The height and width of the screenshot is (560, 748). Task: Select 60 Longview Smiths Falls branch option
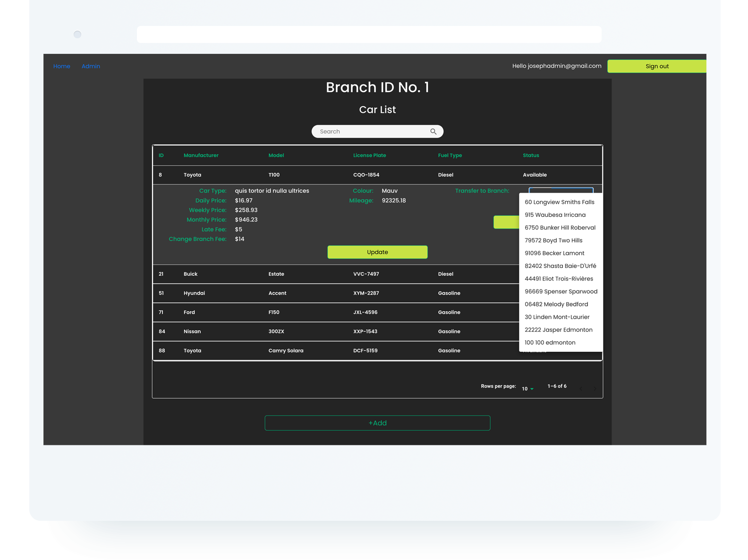[x=559, y=202]
